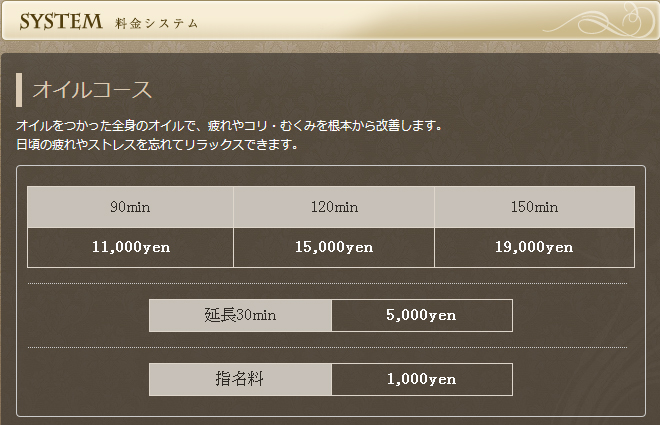Click the 19,000yen price cell

535,247
